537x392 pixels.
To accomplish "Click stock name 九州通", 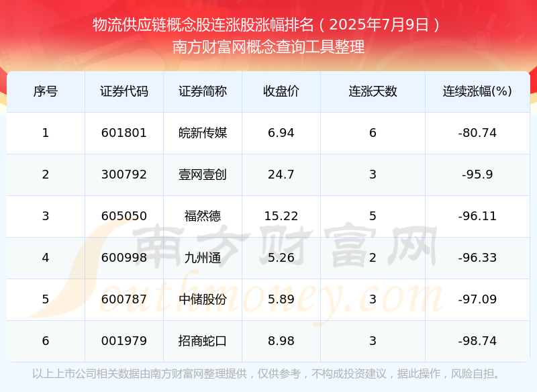I will (x=203, y=258).
